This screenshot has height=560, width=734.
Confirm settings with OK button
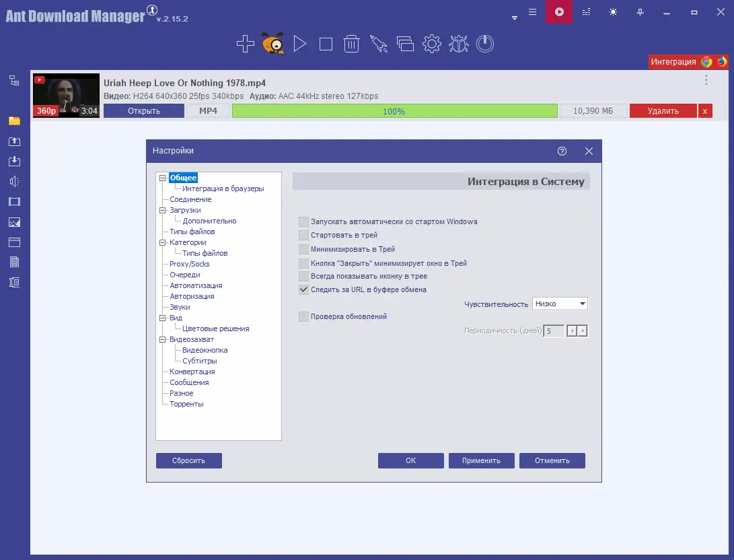pyautogui.click(x=410, y=461)
